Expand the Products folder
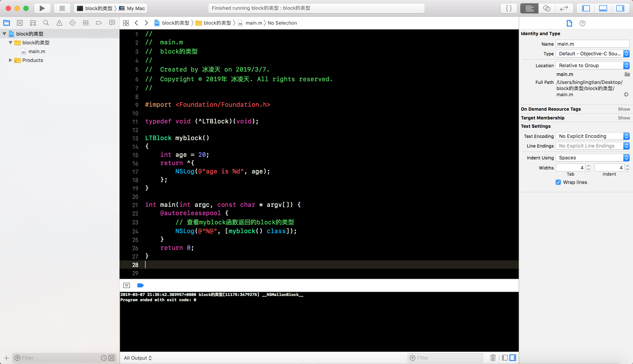 tap(10, 60)
